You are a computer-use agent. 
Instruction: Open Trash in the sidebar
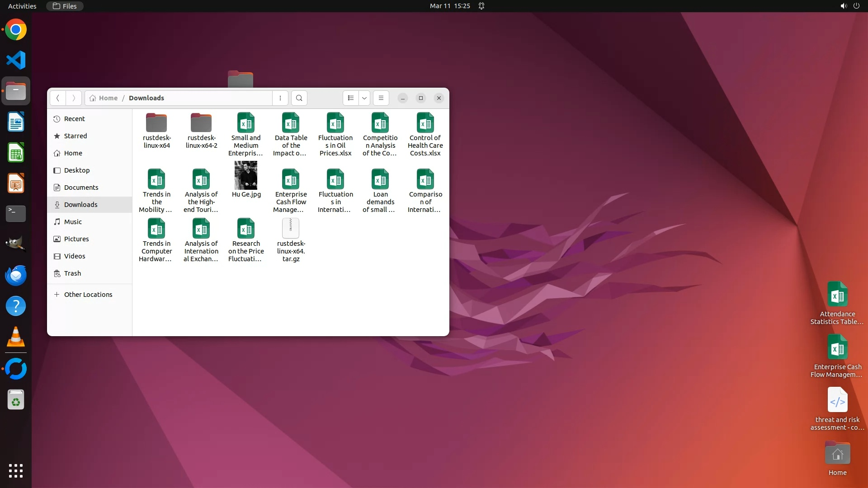(72, 273)
